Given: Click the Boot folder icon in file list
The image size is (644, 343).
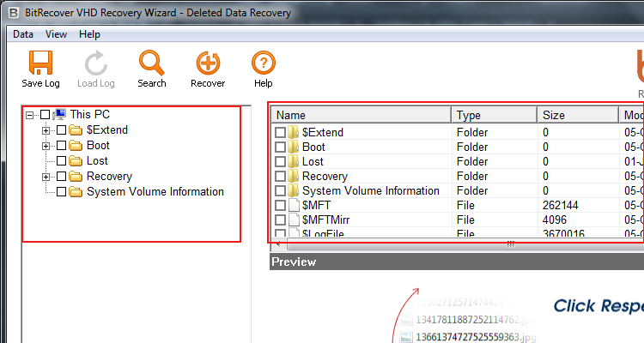Looking at the screenshot, I should [293, 147].
